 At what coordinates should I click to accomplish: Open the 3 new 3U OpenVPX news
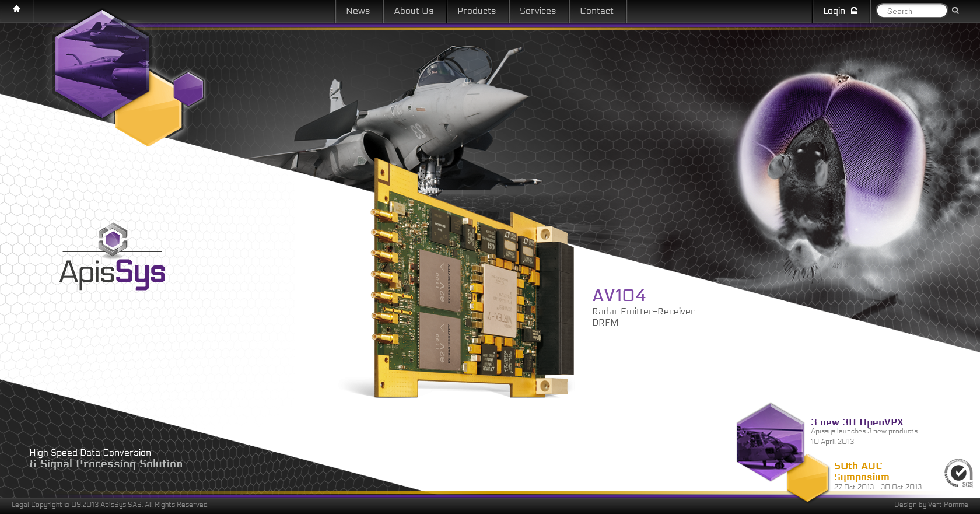857,422
